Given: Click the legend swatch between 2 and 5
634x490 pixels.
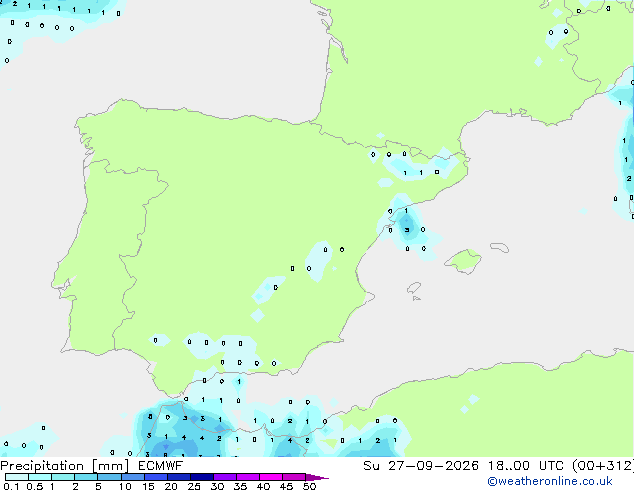Looking at the screenshot, I should [87, 477].
